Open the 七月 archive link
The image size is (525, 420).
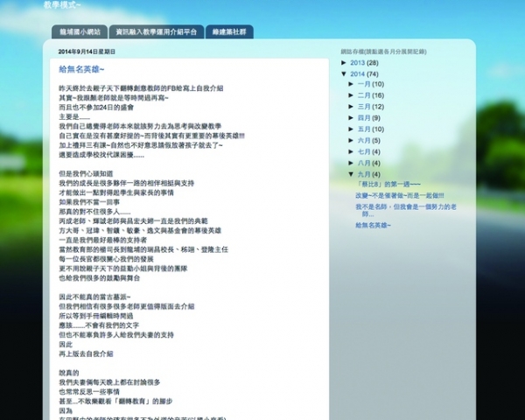coord(364,151)
